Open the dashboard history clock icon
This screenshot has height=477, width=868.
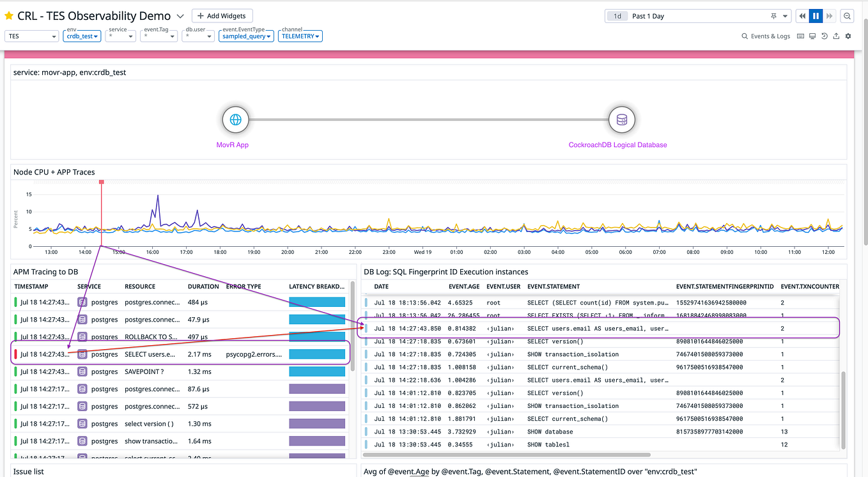[824, 36]
